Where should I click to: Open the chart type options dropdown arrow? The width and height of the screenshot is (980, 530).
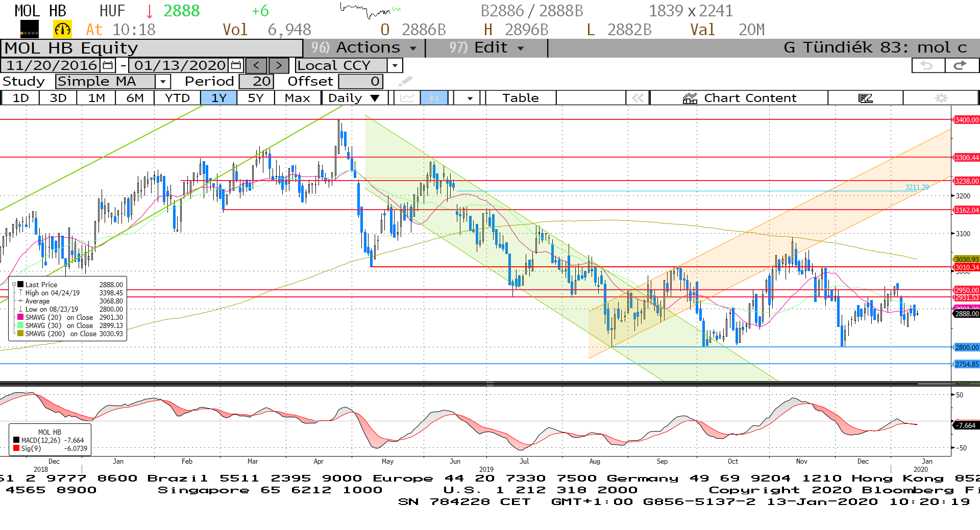470,98
